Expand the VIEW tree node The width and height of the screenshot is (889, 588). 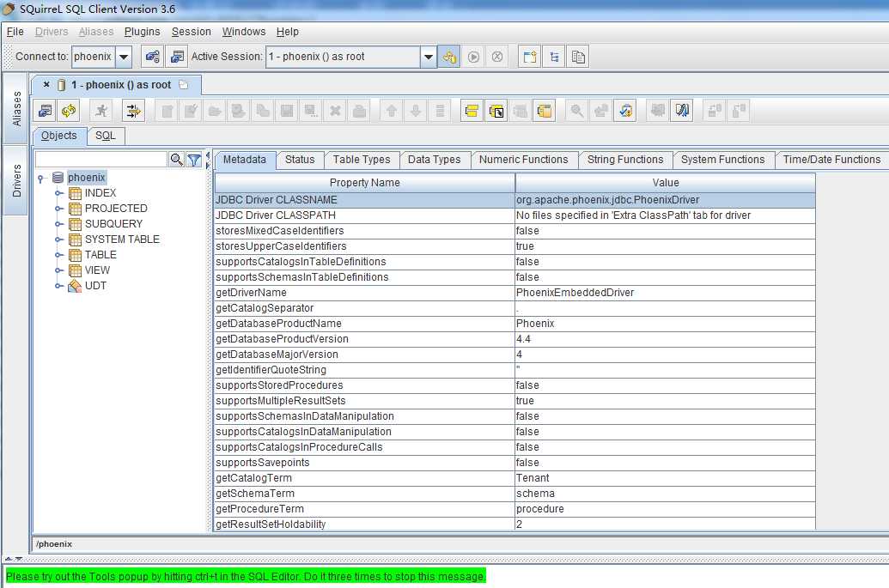58,270
